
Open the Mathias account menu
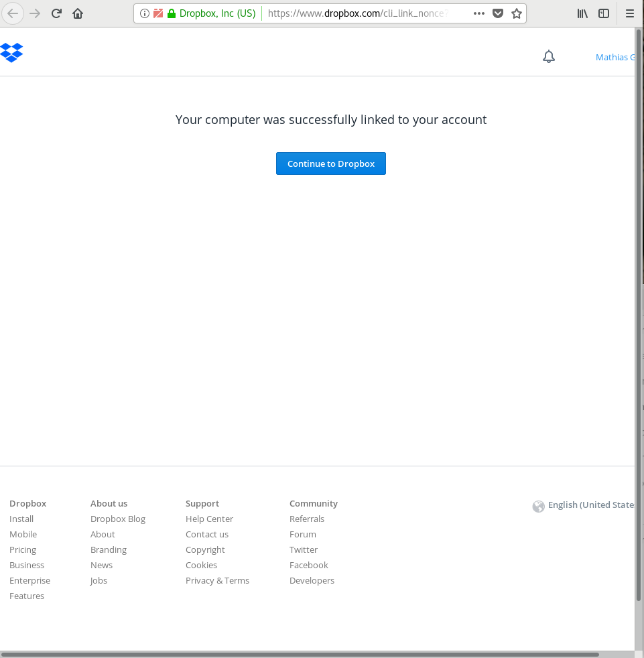613,58
